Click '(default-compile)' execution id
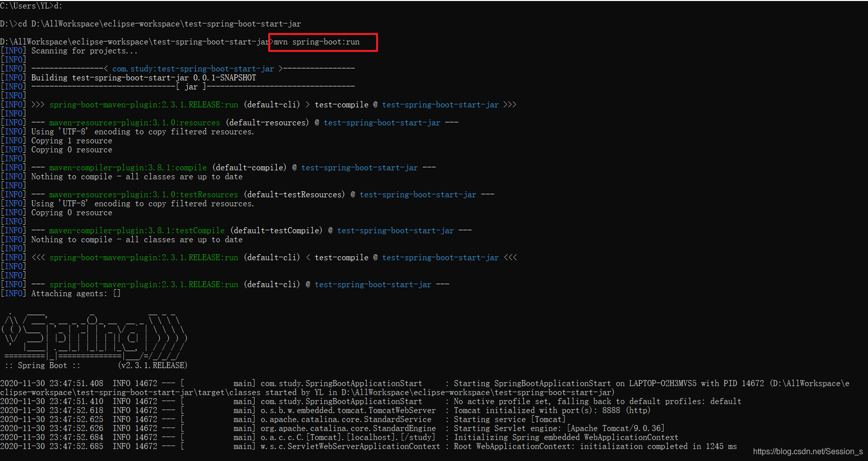 (249, 168)
